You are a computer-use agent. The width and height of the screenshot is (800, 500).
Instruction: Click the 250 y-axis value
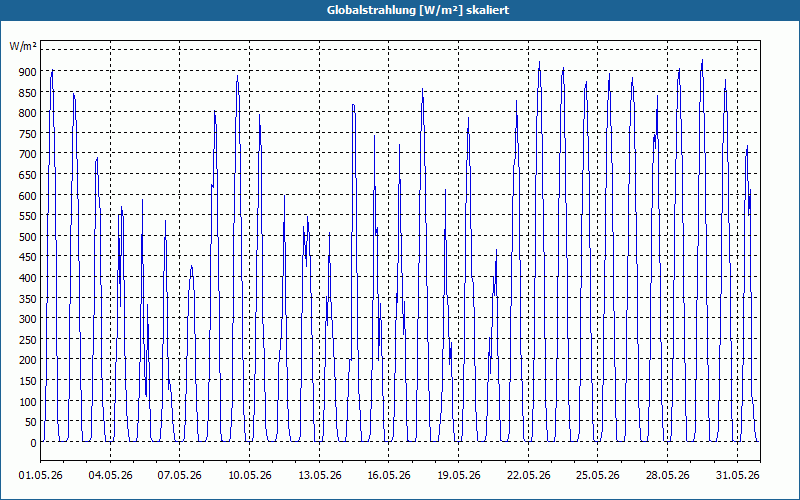(x=27, y=340)
